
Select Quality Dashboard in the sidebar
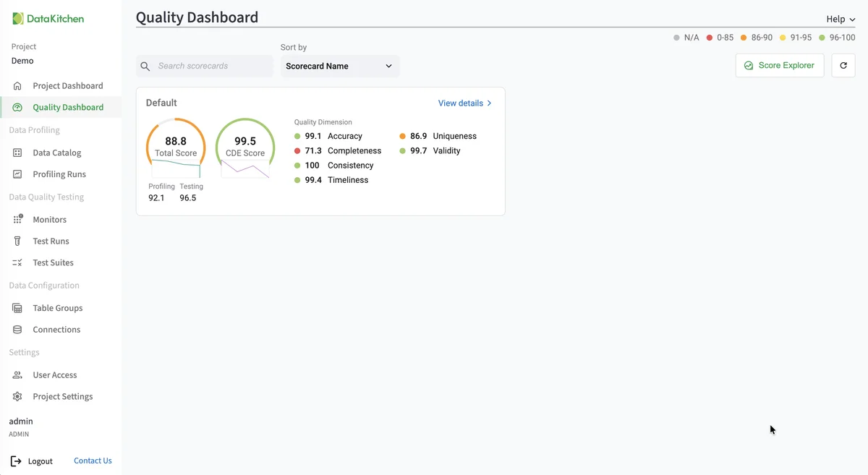coord(67,107)
